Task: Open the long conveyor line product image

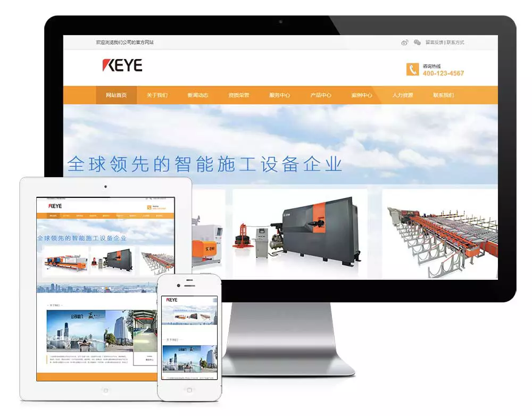Action: [x=440, y=234]
